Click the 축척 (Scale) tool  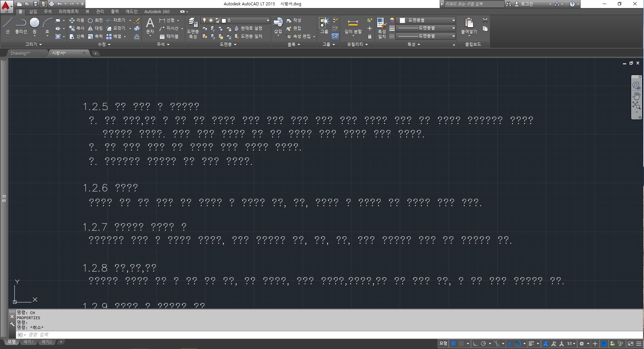[x=95, y=37]
